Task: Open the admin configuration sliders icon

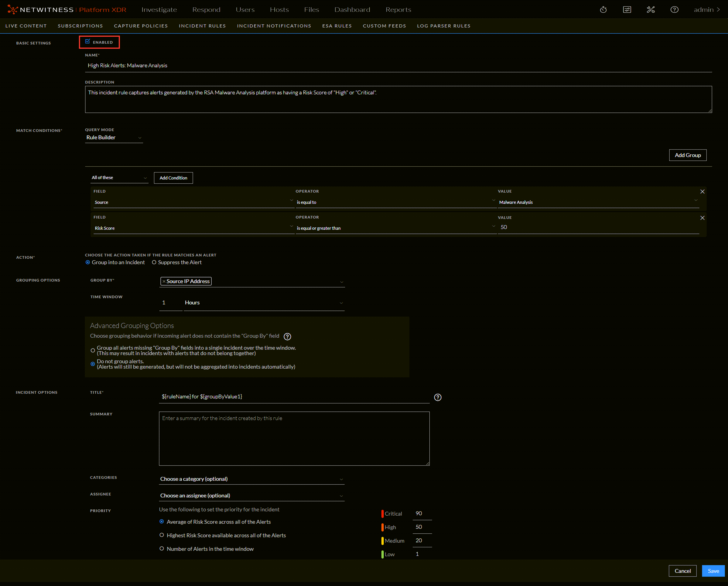Action: tap(627, 9)
